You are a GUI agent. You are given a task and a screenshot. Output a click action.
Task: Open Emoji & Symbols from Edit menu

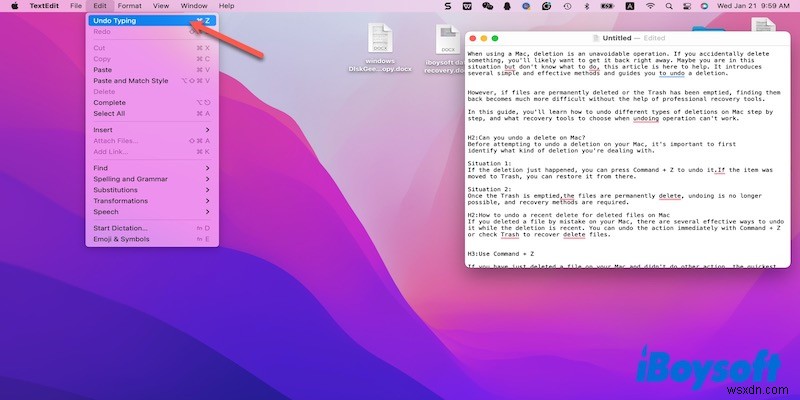tap(152, 239)
